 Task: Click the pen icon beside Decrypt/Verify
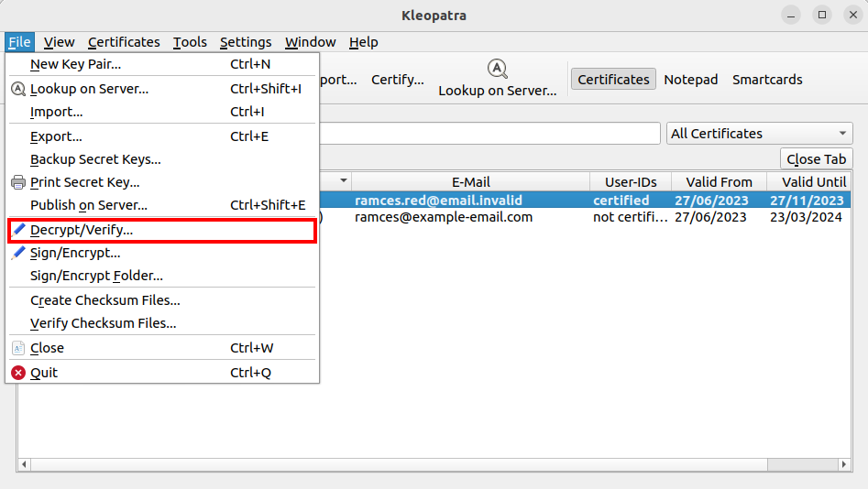tap(19, 229)
